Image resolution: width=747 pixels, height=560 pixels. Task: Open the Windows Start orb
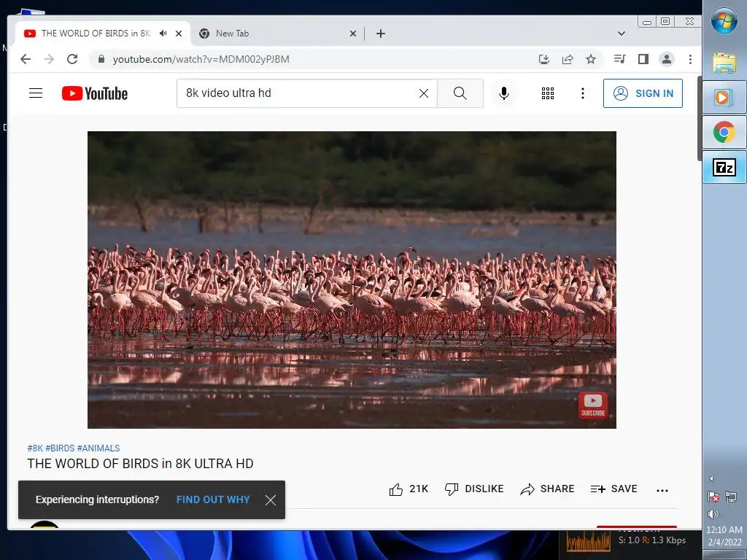[724, 21]
